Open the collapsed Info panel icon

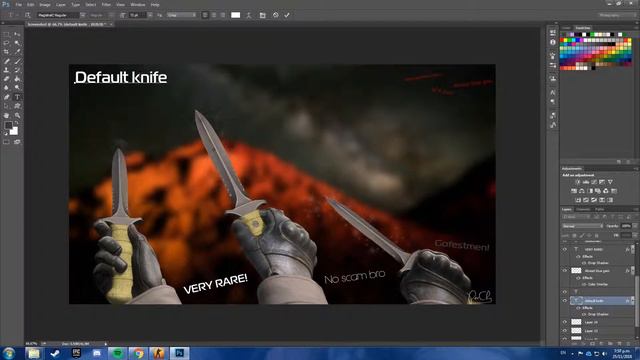pyautogui.click(x=553, y=42)
